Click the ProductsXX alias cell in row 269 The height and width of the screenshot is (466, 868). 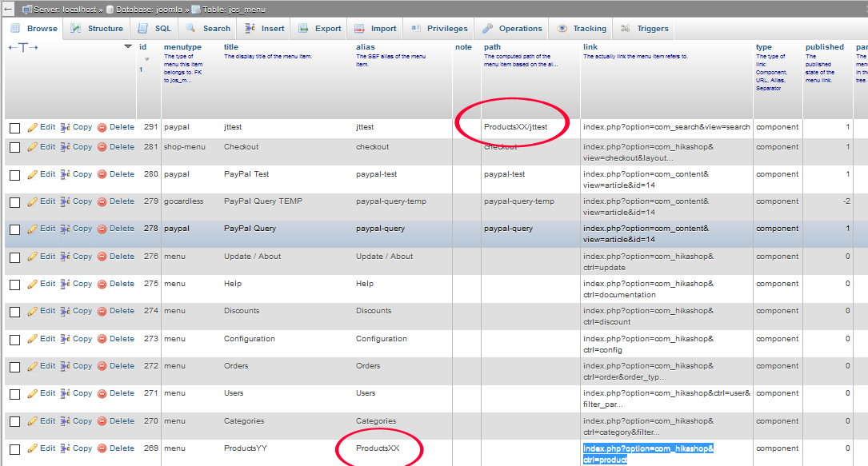[378, 448]
